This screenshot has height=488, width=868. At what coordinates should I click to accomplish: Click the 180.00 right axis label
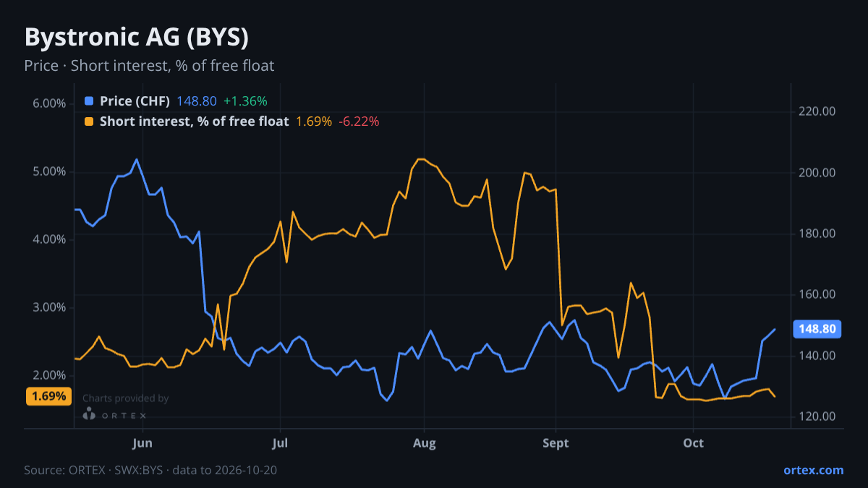[x=818, y=234]
